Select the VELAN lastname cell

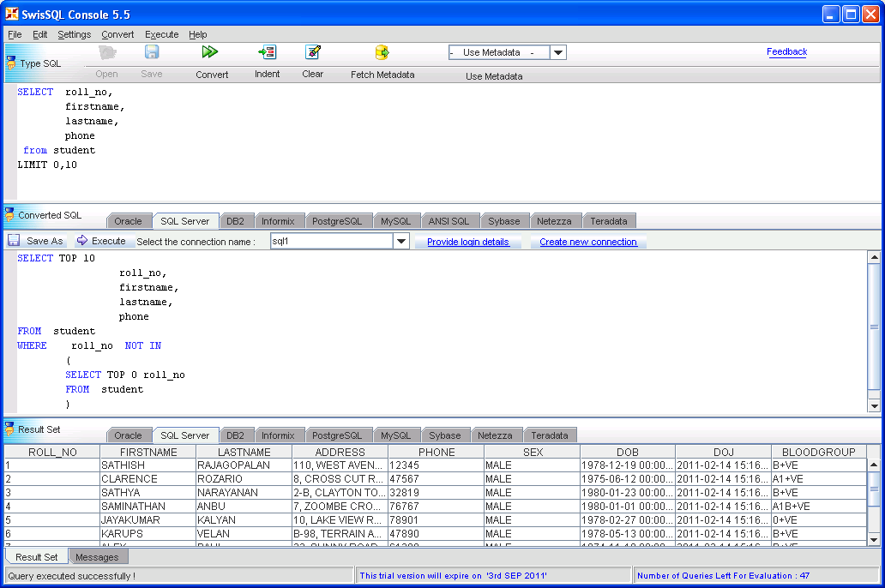click(244, 533)
